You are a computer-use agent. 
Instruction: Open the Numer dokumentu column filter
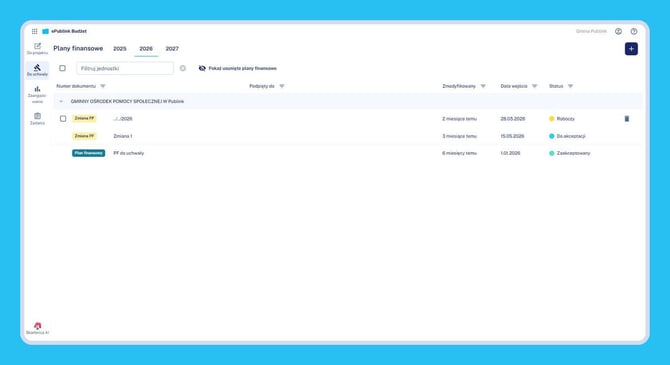[x=103, y=86]
